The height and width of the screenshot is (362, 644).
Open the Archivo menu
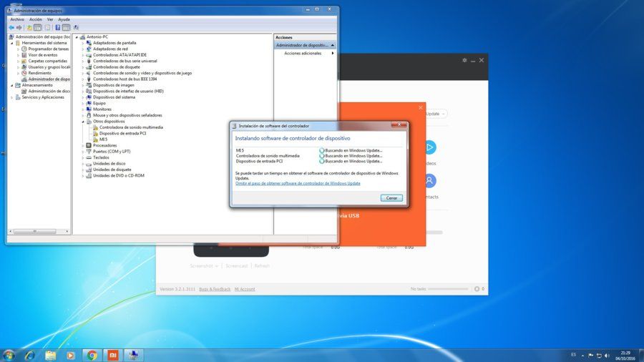click(17, 19)
